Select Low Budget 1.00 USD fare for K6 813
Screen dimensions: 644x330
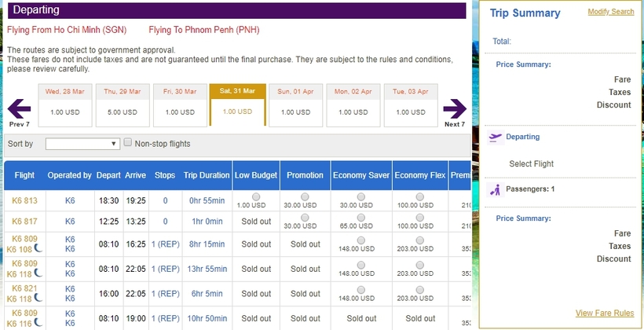click(256, 196)
